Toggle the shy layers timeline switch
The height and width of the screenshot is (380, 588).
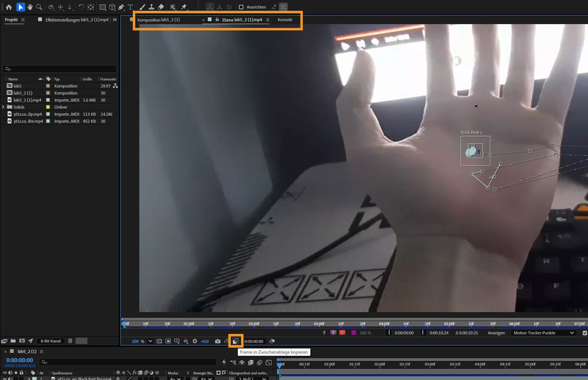point(242,363)
